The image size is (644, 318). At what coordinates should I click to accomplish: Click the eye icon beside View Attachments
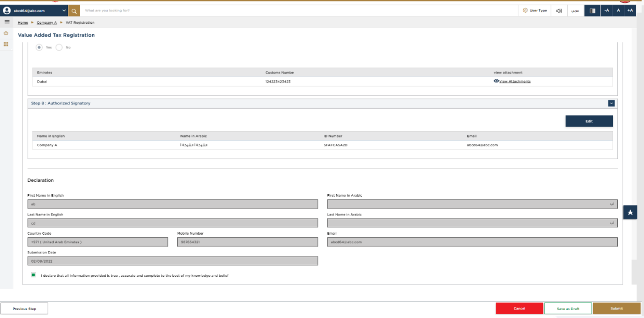tap(496, 81)
